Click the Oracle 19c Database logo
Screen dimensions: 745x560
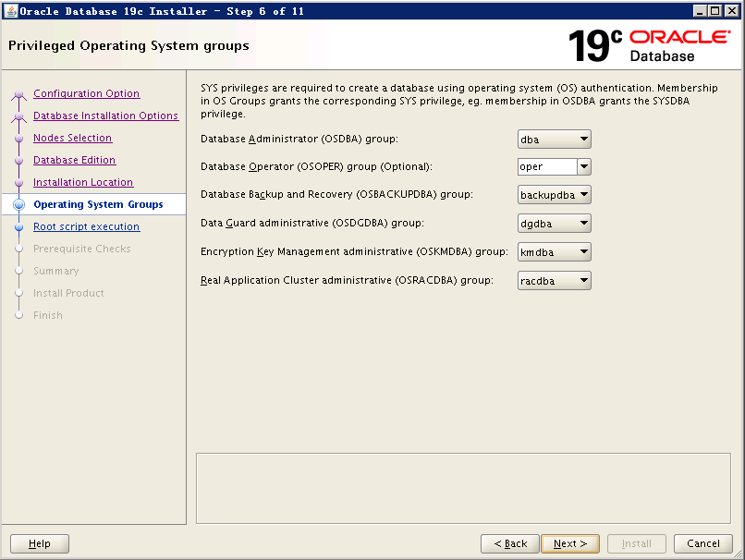point(650,45)
